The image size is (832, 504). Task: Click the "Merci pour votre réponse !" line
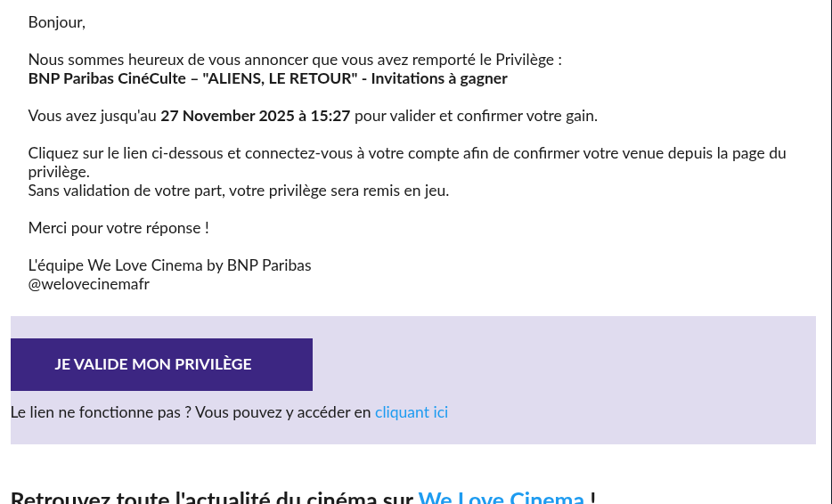pyautogui.click(x=118, y=228)
